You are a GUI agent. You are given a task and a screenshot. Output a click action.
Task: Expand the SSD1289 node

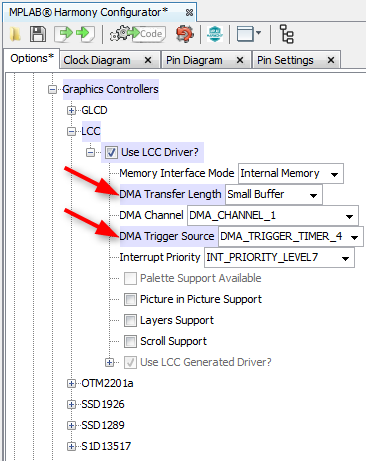[x=71, y=426]
